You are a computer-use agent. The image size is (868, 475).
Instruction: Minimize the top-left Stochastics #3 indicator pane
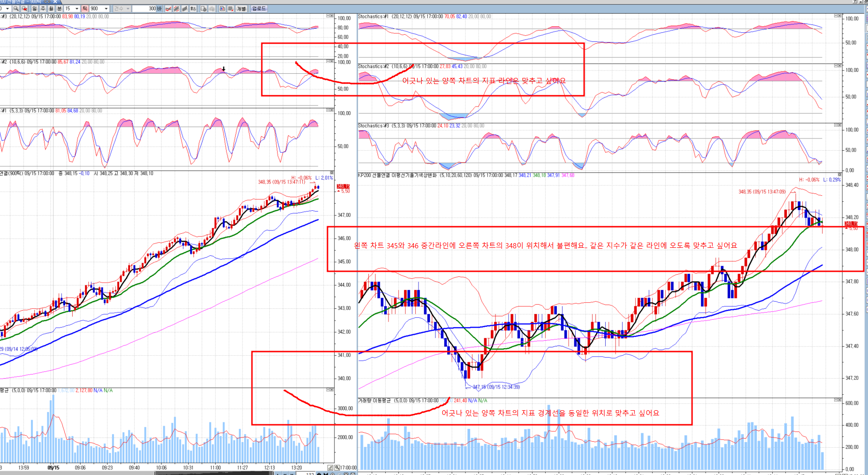click(328, 16)
